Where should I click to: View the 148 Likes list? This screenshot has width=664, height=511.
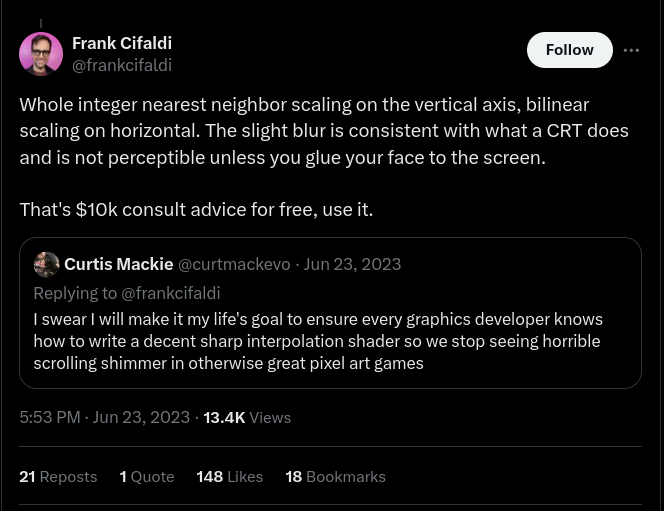click(229, 476)
